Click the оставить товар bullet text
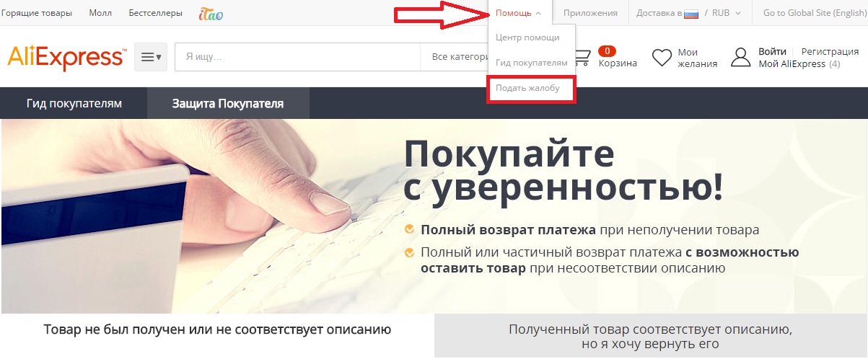Image resolution: width=868 pixels, height=359 pixels. point(473,268)
